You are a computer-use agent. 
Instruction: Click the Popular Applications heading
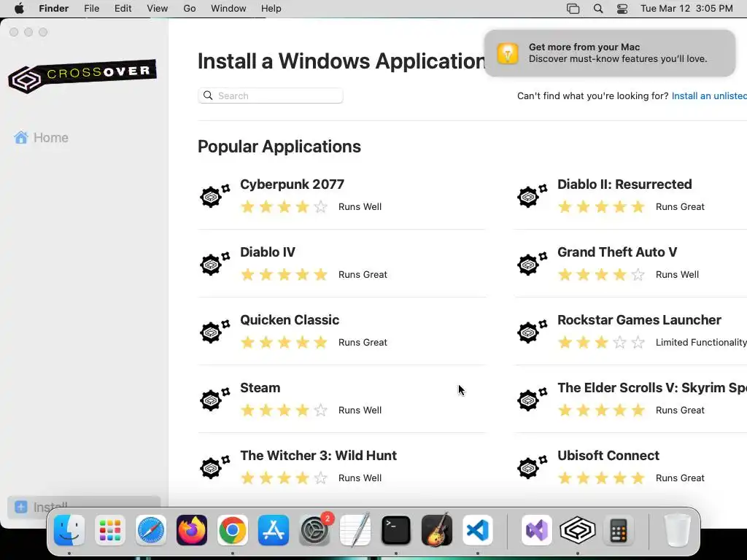pos(279,147)
